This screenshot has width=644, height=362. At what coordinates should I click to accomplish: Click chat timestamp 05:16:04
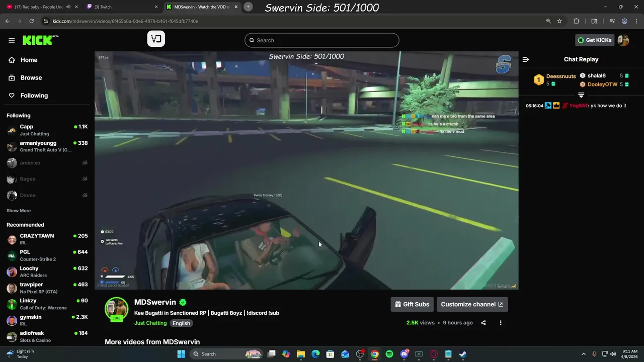pos(534,106)
